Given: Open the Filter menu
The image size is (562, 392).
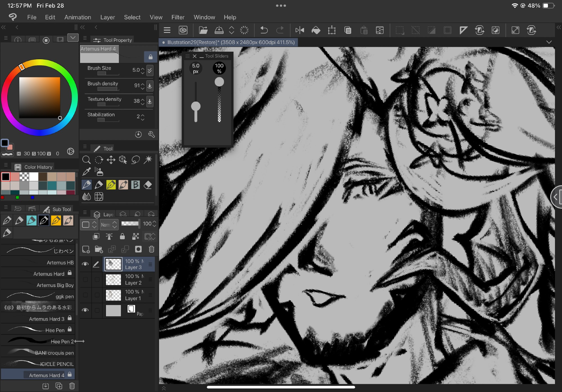Looking at the screenshot, I should point(178,17).
